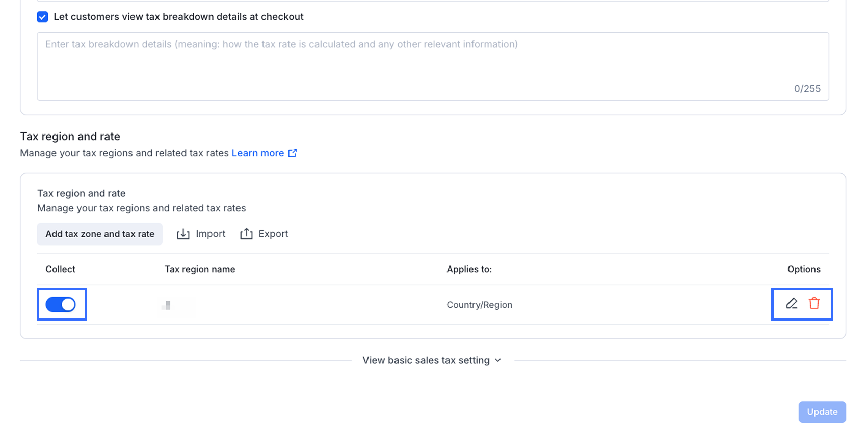Screen dimensions: 868x428
Task: Click the Export upload arrow icon
Action: tap(246, 234)
